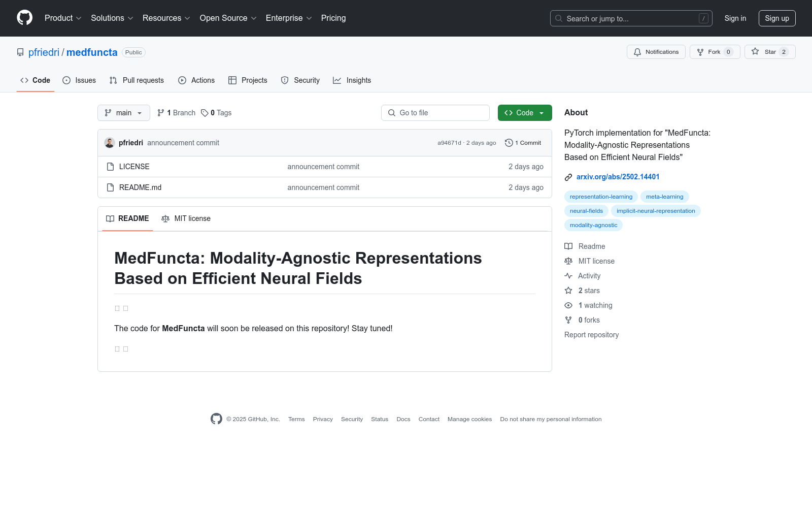Screen dimensions: 812x508
Task: Switch to the Actions tab
Action: tap(196, 80)
